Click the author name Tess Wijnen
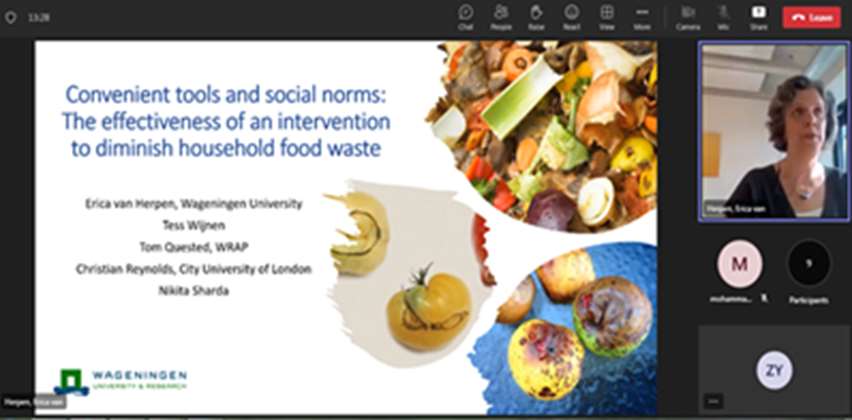Screen dimensions: 852x420 193,225
